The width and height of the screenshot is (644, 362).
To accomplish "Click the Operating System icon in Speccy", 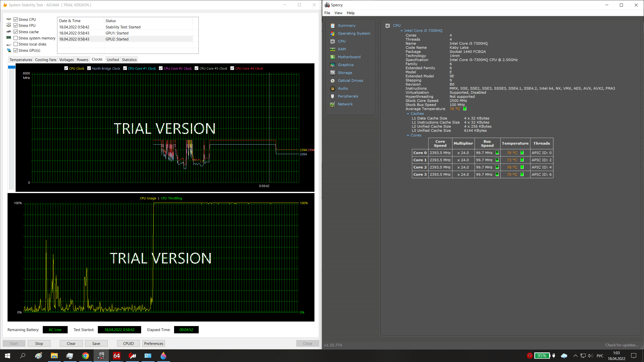I will coord(333,33).
